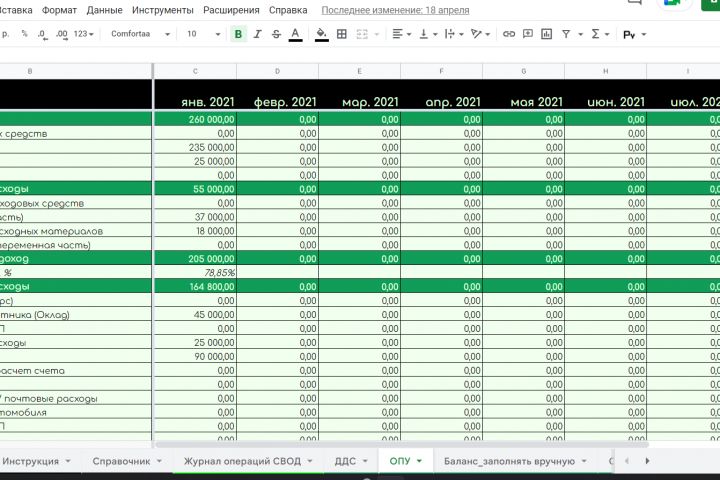Image resolution: width=720 pixels, height=480 pixels.
Task: Open the Справочник tab dropdown arrow
Action: (x=159, y=461)
